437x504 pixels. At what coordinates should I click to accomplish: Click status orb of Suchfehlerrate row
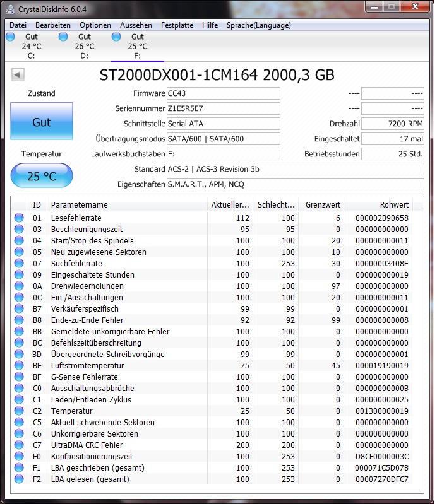[x=19, y=263]
